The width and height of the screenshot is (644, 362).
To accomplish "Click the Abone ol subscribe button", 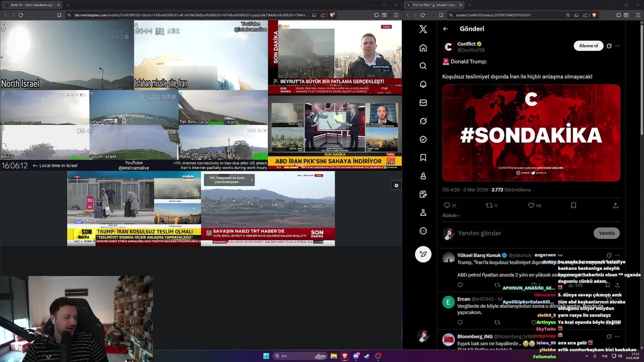I will click(588, 46).
